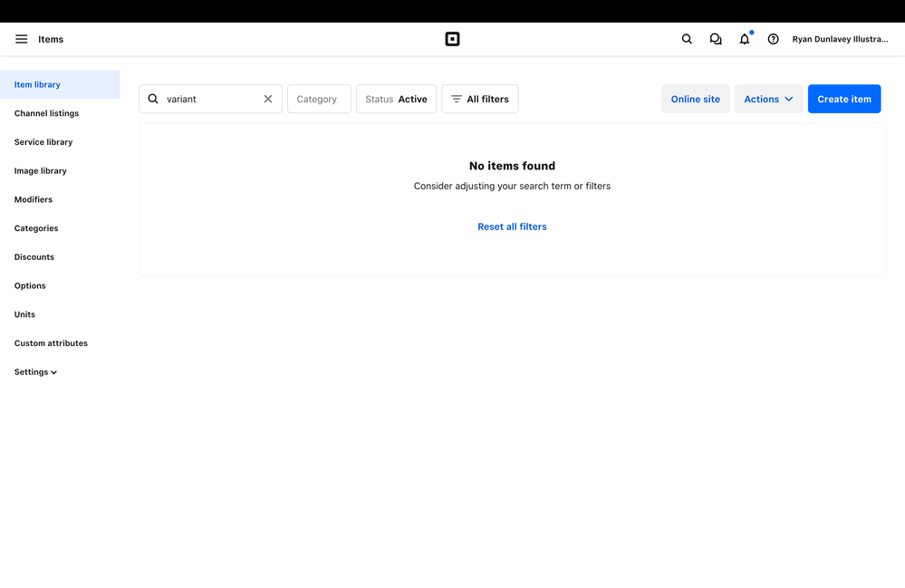
Task: Click Reset all filters link
Action: pos(512,227)
